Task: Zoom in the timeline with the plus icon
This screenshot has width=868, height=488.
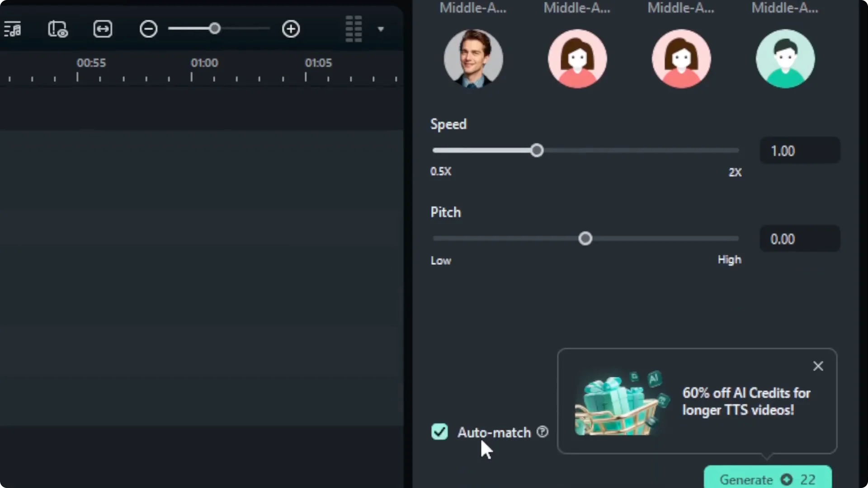Action: pyautogui.click(x=291, y=29)
